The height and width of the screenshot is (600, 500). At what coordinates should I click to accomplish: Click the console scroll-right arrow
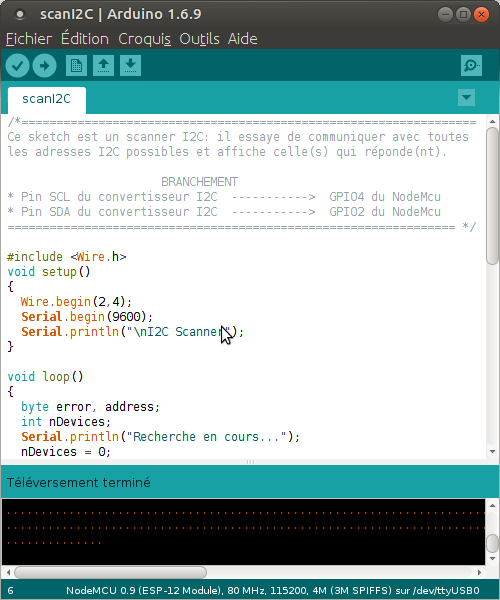tap(479, 573)
